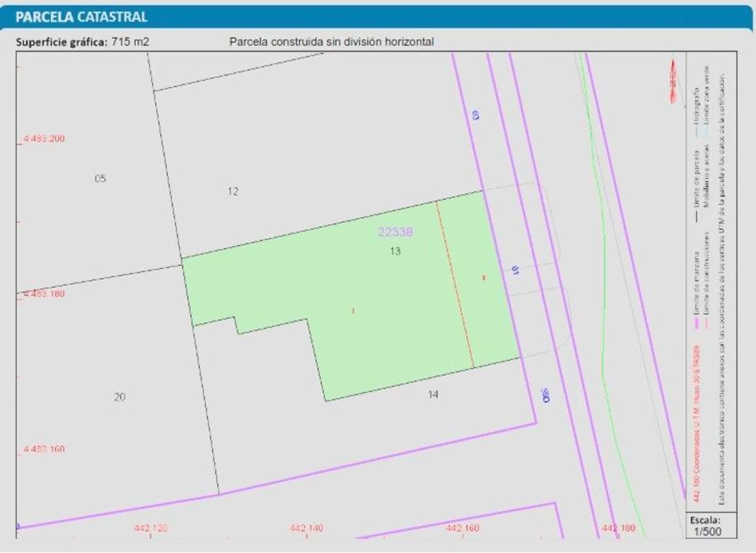
Task: Click the Superficie gráfica 715 m2 text
Action: [82, 42]
